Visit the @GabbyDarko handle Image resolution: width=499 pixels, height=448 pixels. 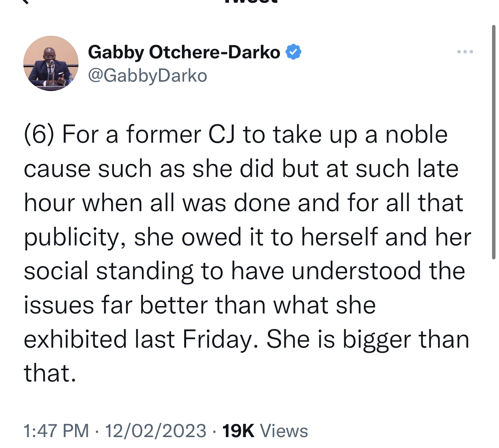(x=148, y=75)
